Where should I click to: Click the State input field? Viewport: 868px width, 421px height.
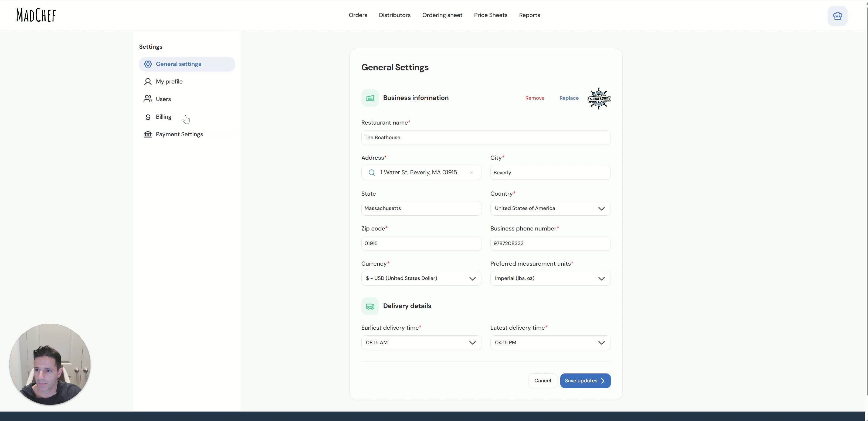tap(421, 209)
